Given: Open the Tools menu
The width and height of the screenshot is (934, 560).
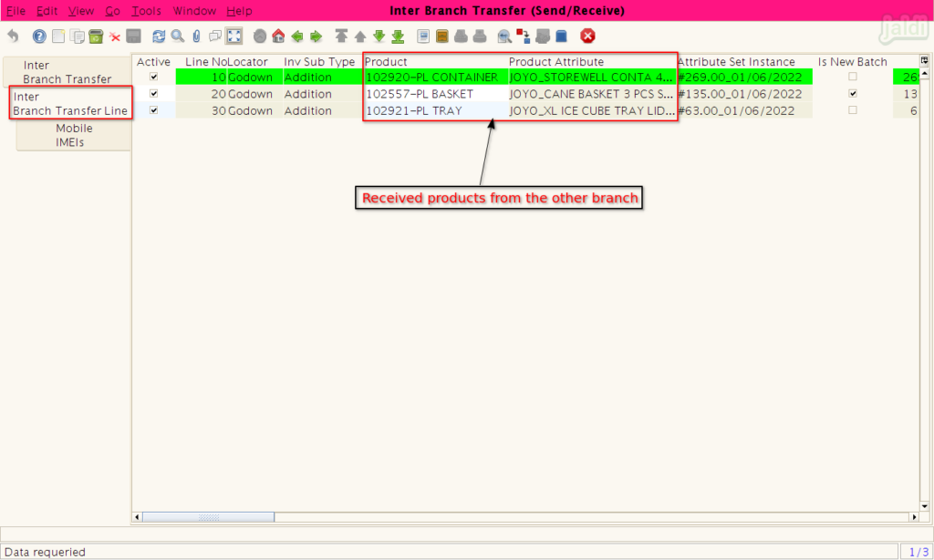Looking at the screenshot, I should (x=146, y=11).
